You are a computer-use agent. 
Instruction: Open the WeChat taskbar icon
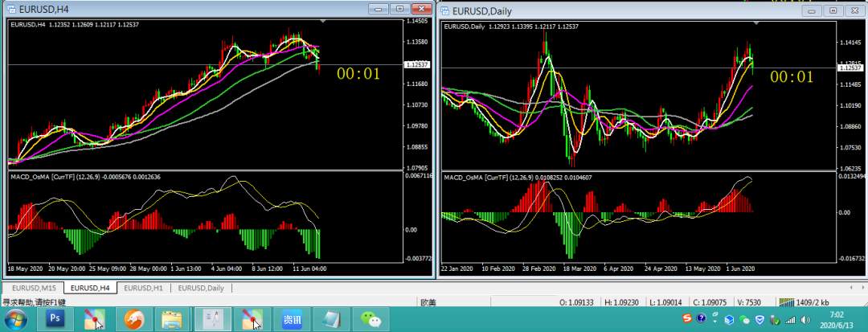(371, 319)
